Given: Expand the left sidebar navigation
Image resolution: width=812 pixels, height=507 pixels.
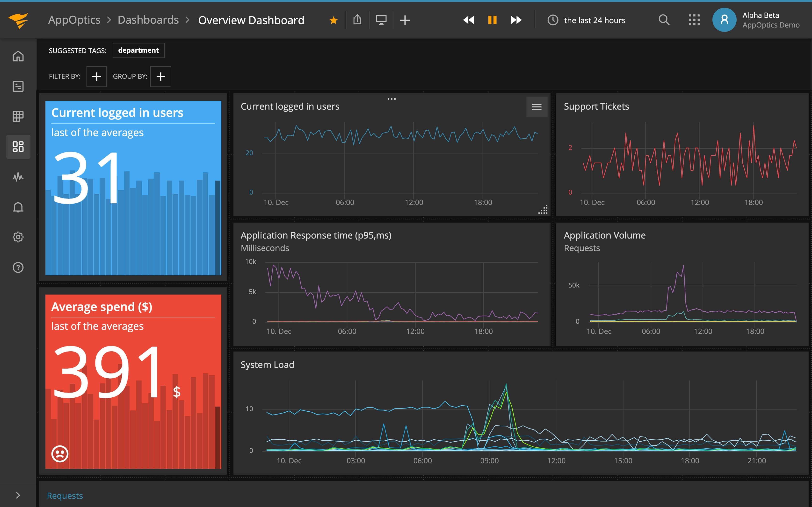Looking at the screenshot, I should 18,495.
